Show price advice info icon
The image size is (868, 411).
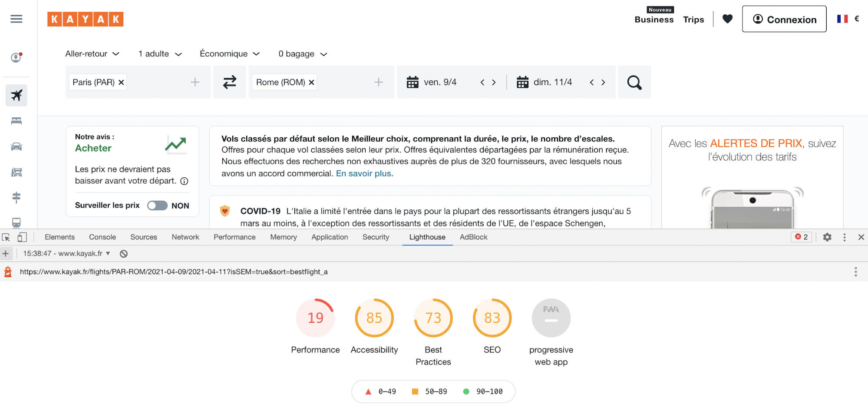(x=184, y=181)
